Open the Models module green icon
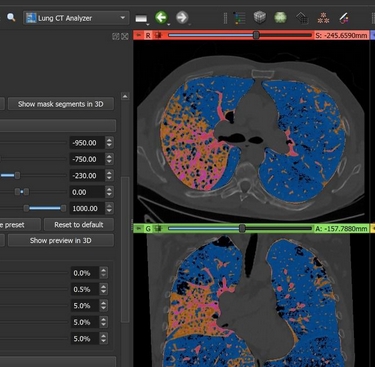The height and width of the screenshot is (367, 375). (281, 18)
